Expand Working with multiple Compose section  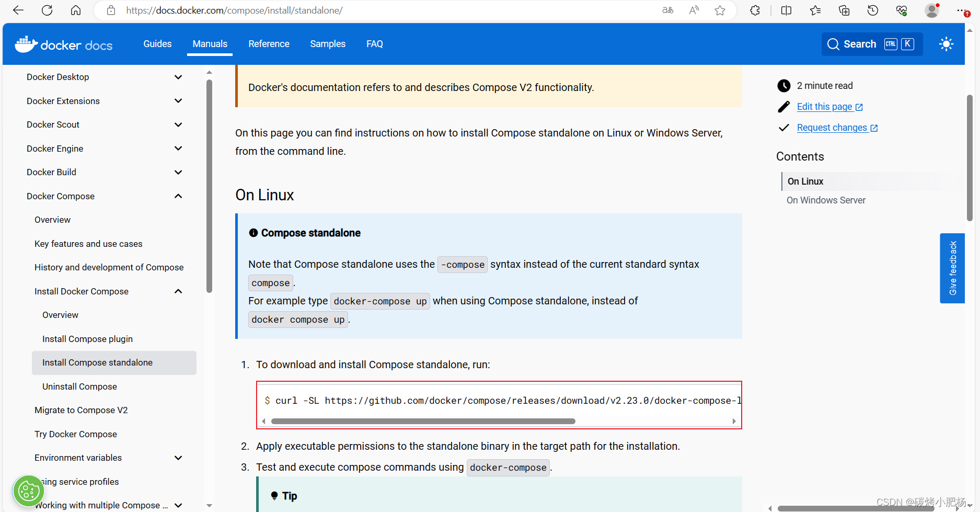coord(178,505)
